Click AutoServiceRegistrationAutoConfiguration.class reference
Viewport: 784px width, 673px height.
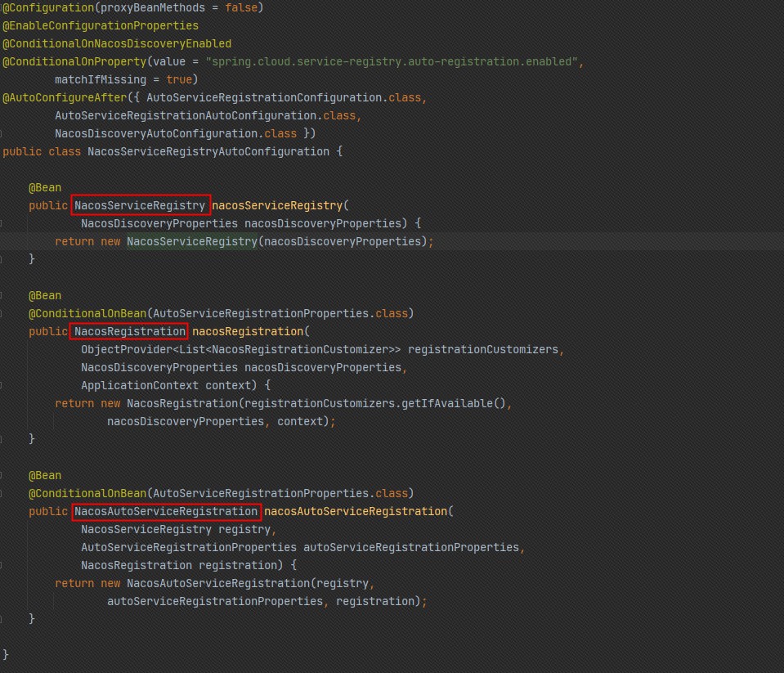205,115
